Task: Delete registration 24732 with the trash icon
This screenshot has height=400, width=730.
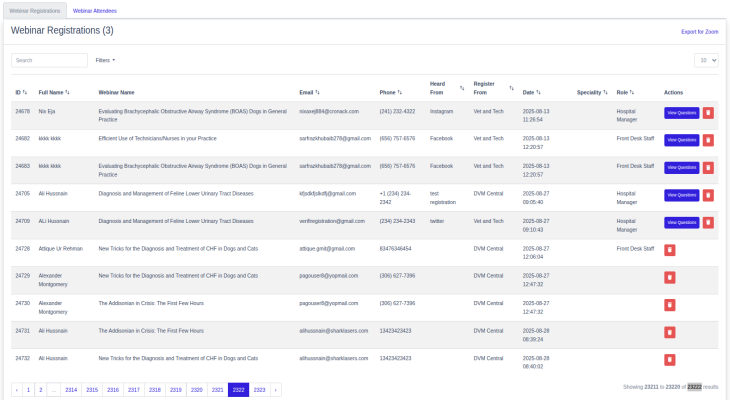Action: click(x=669, y=358)
